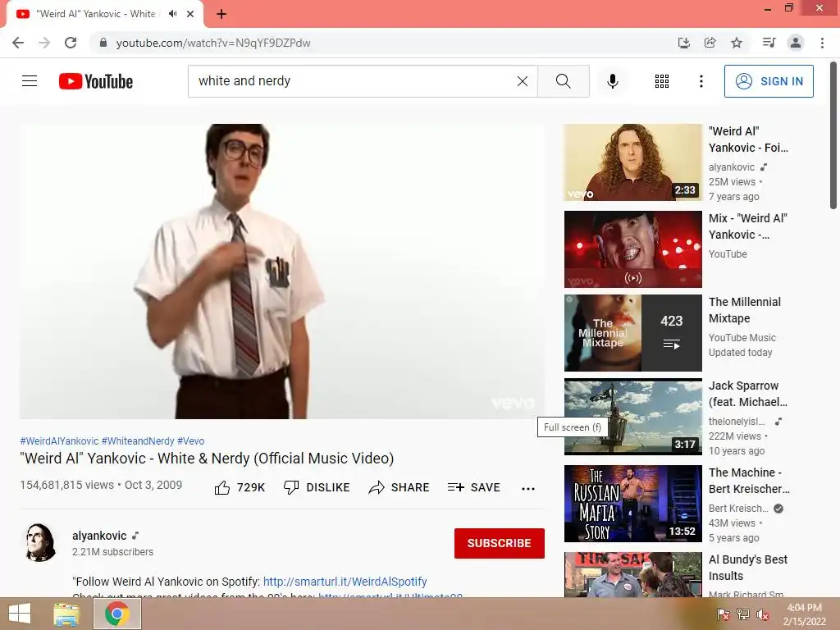Mute tab via speaker icon
840x630 pixels.
tap(172, 14)
